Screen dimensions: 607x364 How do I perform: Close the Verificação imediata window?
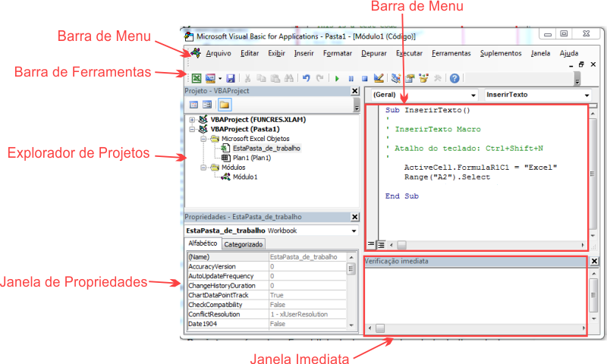pyautogui.click(x=594, y=261)
